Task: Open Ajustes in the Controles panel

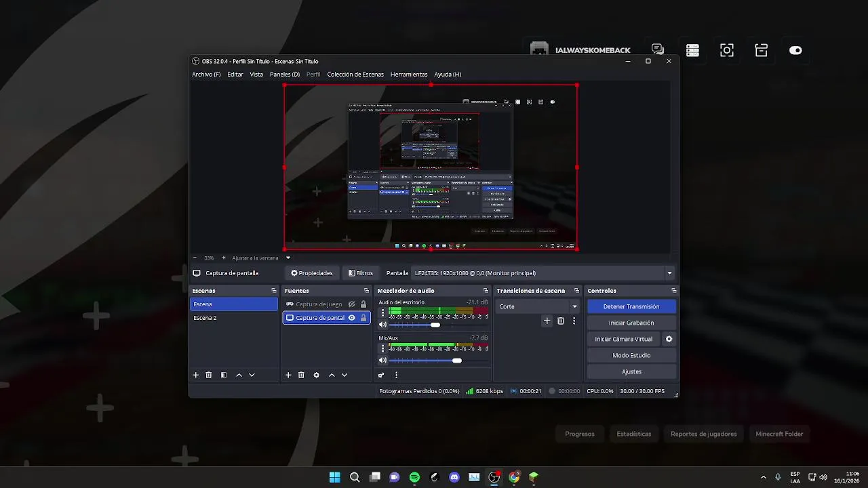Action: point(631,371)
